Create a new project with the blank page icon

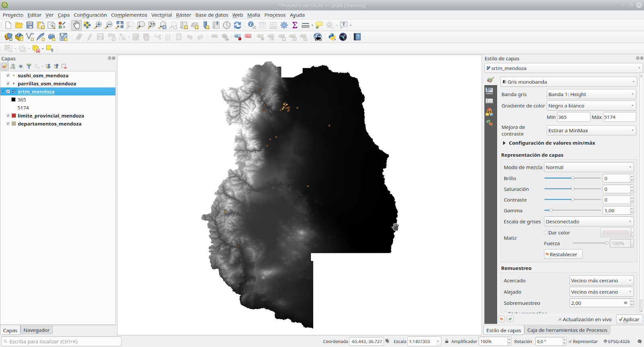tap(8, 25)
